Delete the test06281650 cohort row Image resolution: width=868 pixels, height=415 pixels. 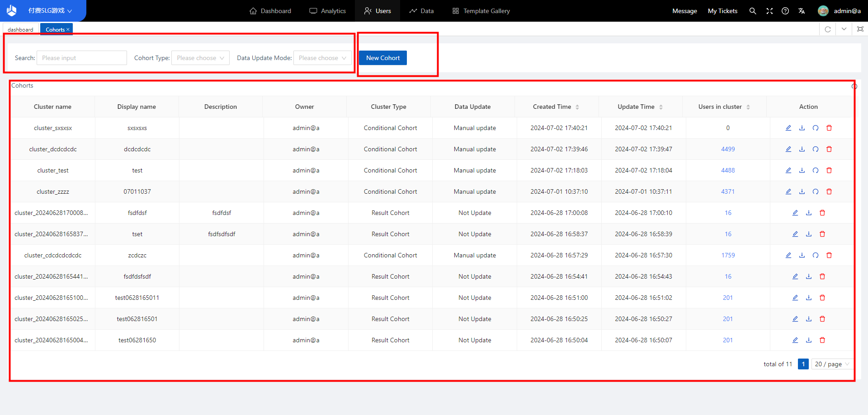click(x=822, y=340)
